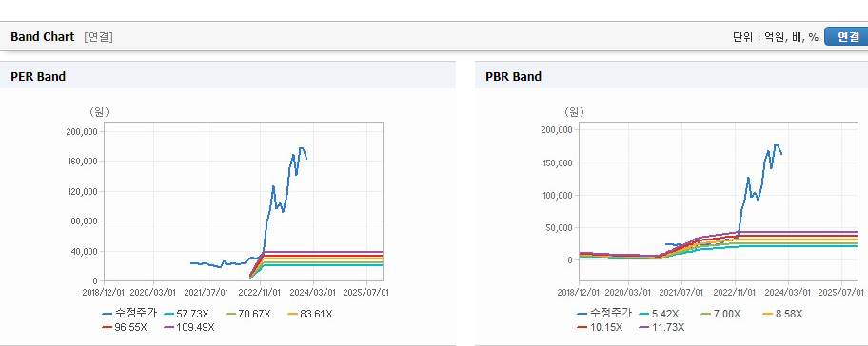Toggle the 96.55X legend entry
This screenshot has height=346, width=868.
click(125, 327)
